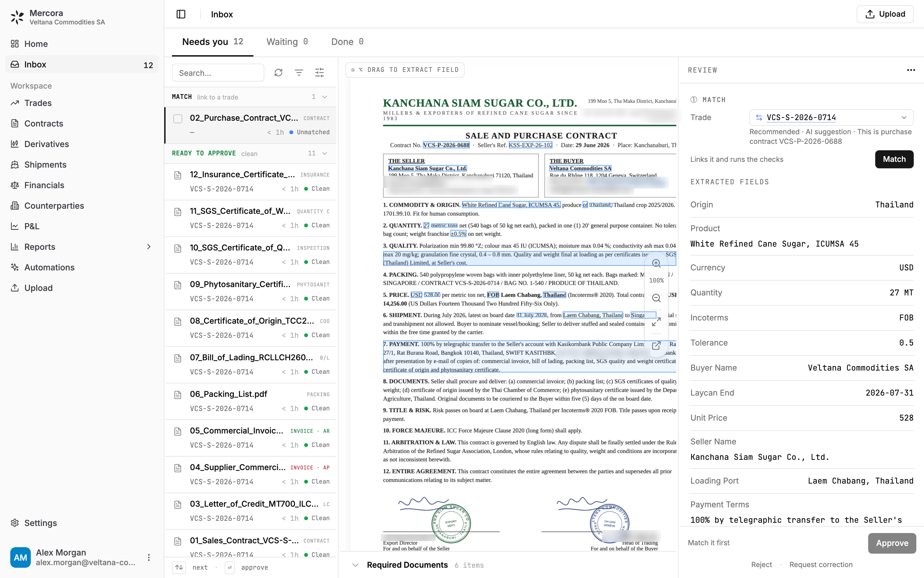Open Shipments in the sidebar

pyautogui.click(x=82, y=164)
